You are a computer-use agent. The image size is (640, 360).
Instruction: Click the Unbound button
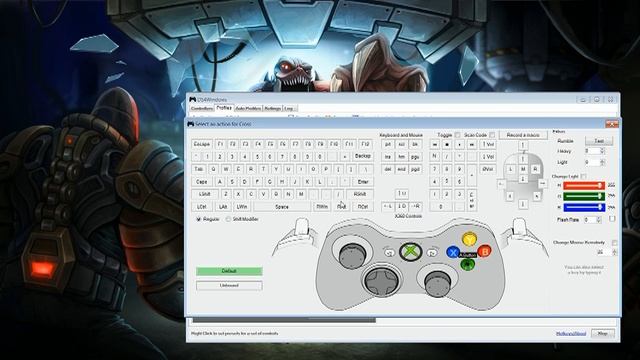tap(229, 285)
